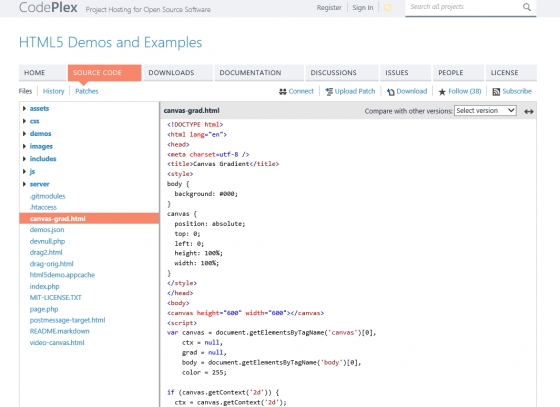Click the Connect icon
Screen dimensions: 560x407
coord(282,92)
